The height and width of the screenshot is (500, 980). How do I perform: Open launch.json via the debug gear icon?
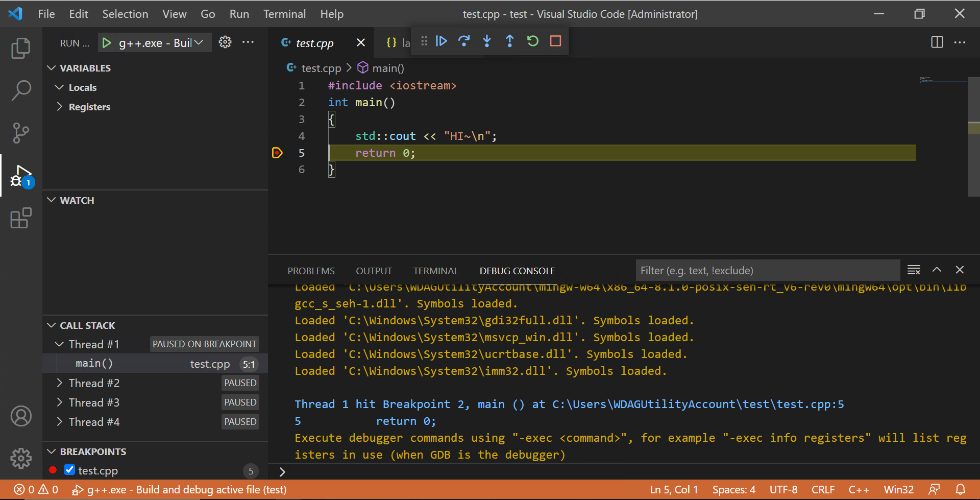coord(225,42)
